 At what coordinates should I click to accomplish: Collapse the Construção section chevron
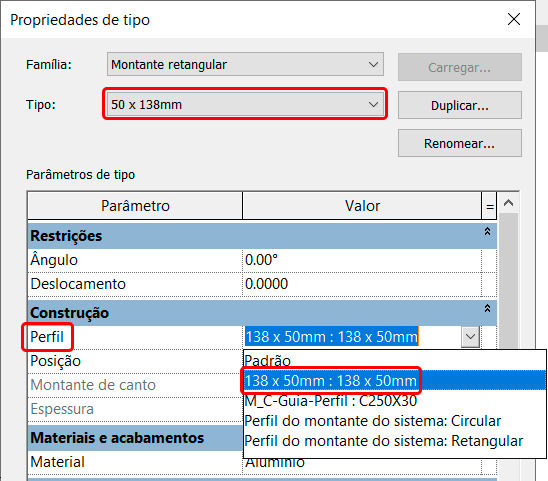pyautogui.click(x=487, y=308)
